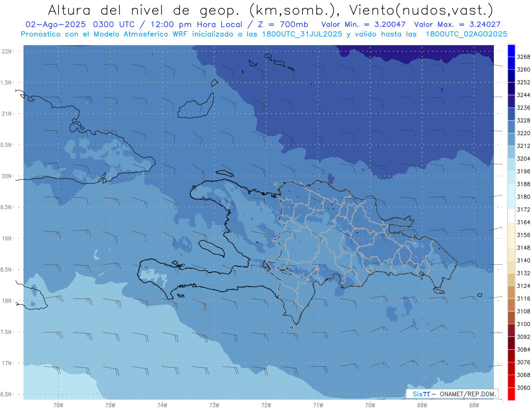The height and width of the screenshot is (411, 532).
Task: Click the 76W longitude label
Action: pyautogui.click(x=58, y=405)
